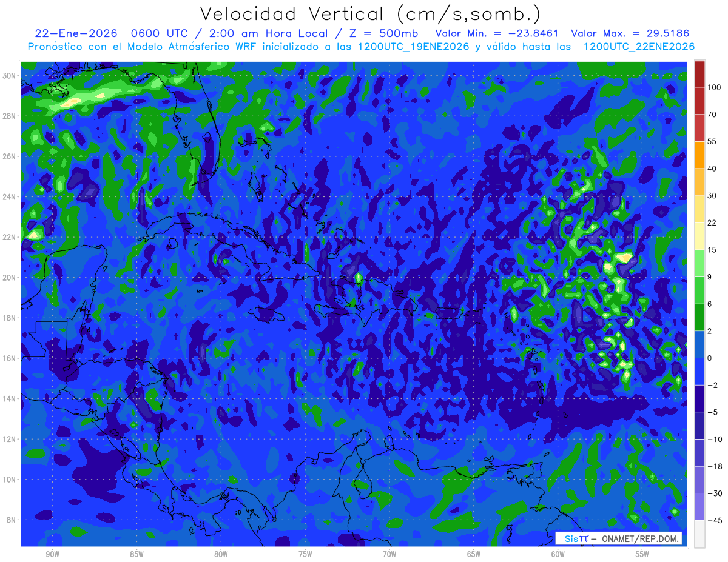Click the "16N" latitude label
This screenshot has width=728, height=562.
(10, 358)
